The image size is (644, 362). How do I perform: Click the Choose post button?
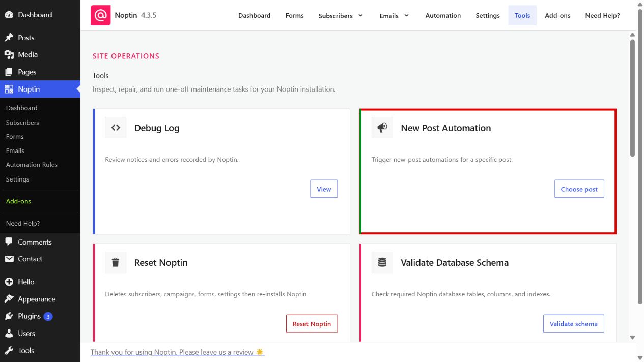[x=579, y=189]
